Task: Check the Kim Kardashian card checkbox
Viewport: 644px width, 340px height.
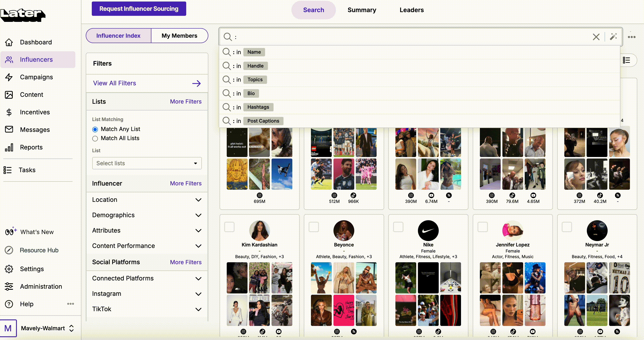Action: click(x=229, y=227)
